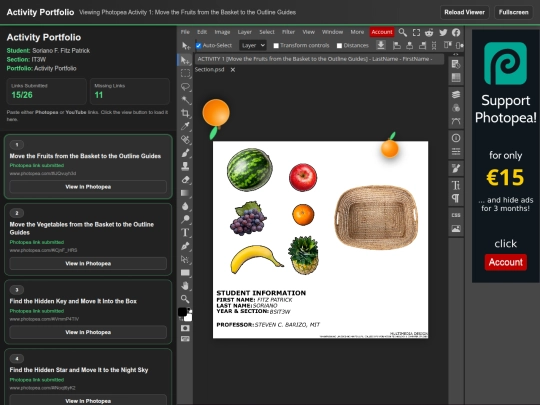Click the Photopea fullscreen icon in the menu bar
The height and width of the screenshot is (405, 540).
pos(416,32)
